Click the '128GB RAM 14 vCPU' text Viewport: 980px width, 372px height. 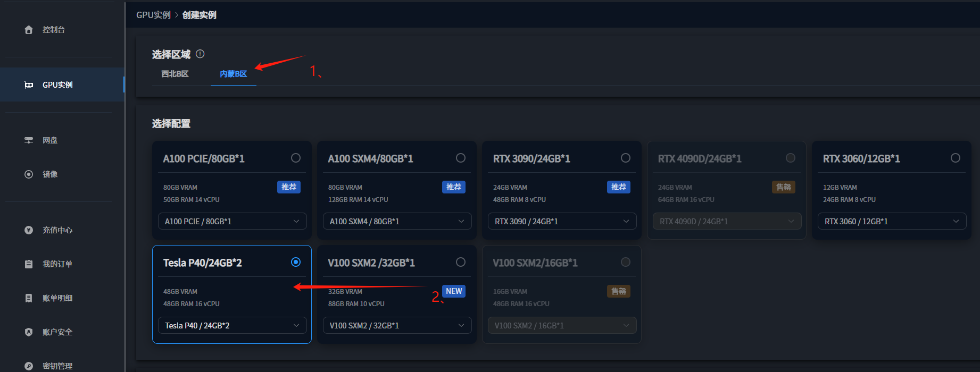tap(358, 200)
